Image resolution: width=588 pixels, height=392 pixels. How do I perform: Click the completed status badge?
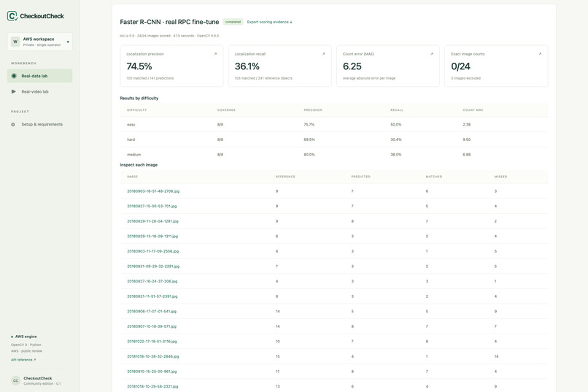click(233, 22)
